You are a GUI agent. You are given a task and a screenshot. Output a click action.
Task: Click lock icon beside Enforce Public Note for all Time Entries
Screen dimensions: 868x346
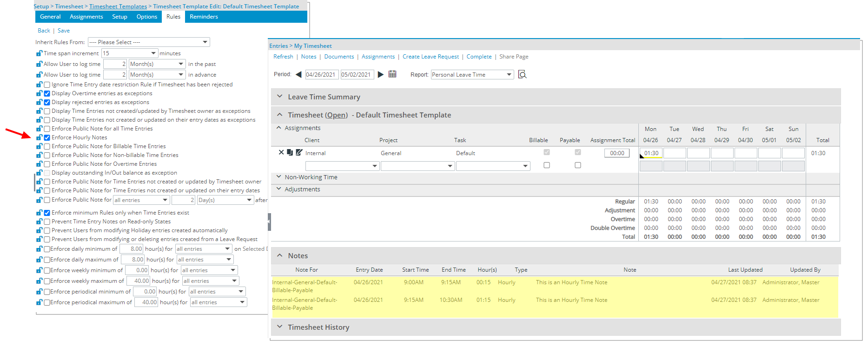[39, 129]
